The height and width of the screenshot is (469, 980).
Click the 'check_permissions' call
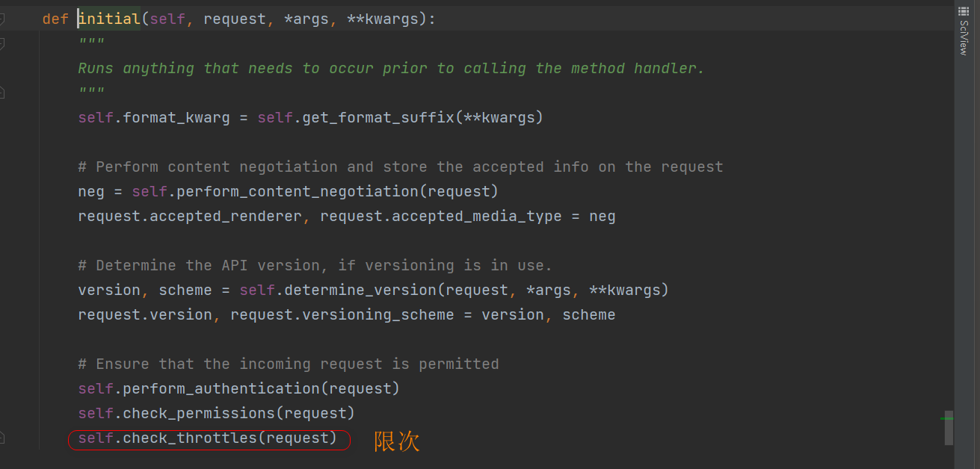(199, 413)
